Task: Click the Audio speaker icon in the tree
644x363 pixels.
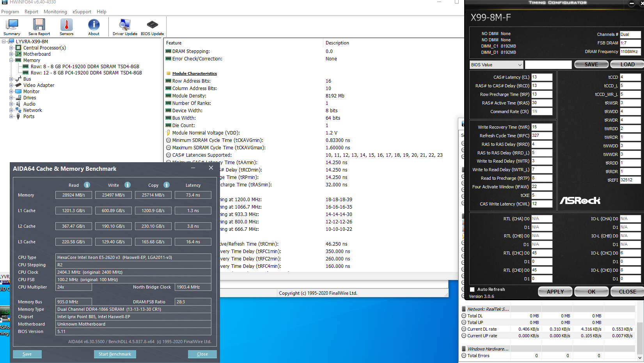Action: [18, 104]
